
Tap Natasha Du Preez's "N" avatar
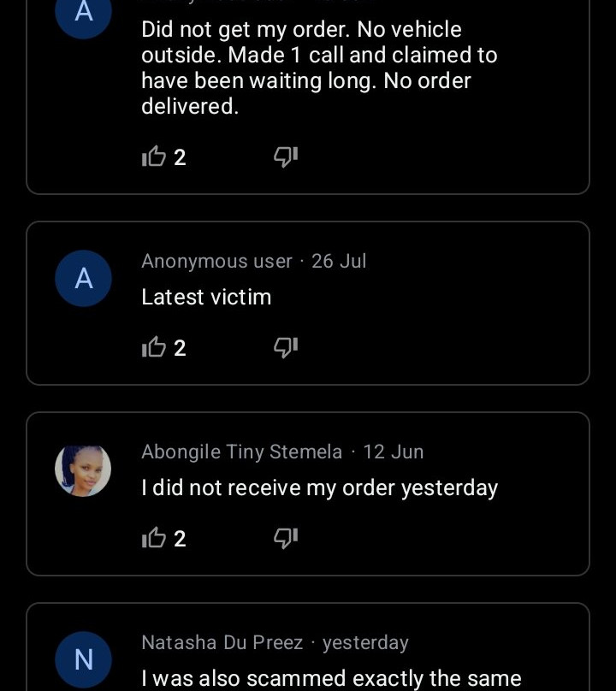83,659
